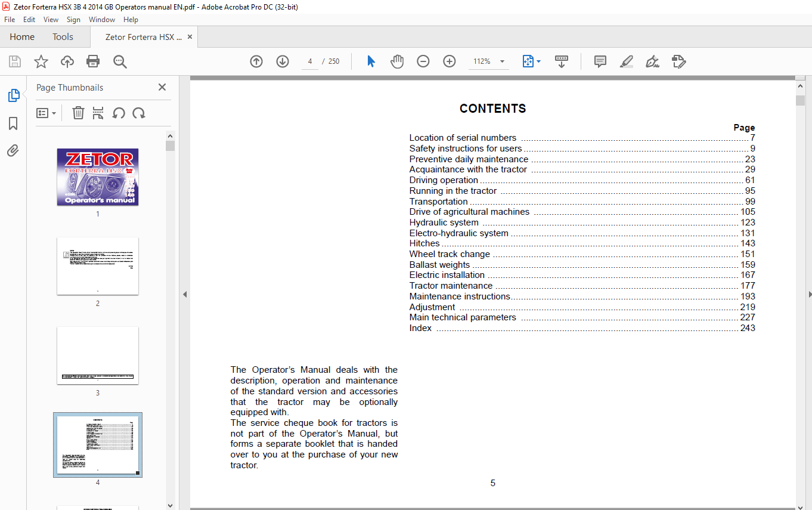Choose the Selection arrow tool
Viewport: 812px width, 510px height.
click(x=371, y=61)
